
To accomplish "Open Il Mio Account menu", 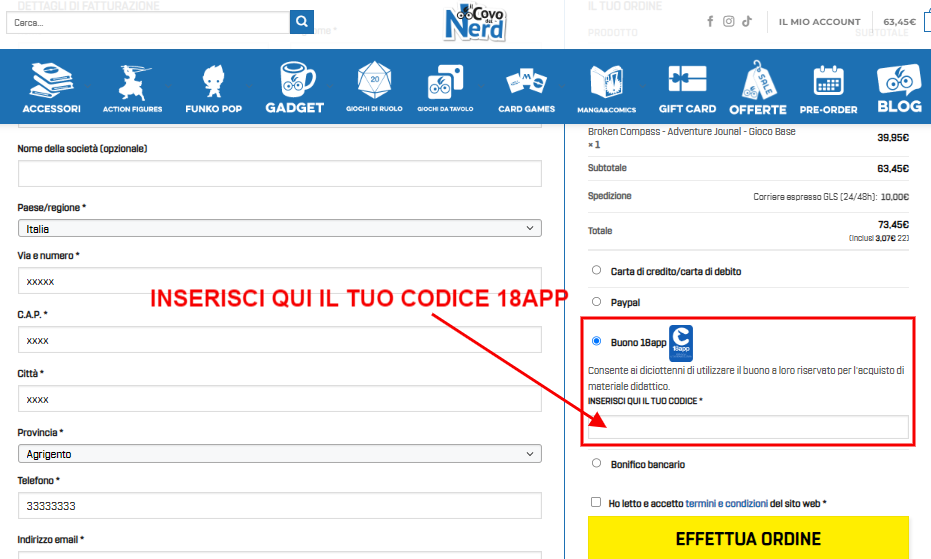I will tap(819, 22).
